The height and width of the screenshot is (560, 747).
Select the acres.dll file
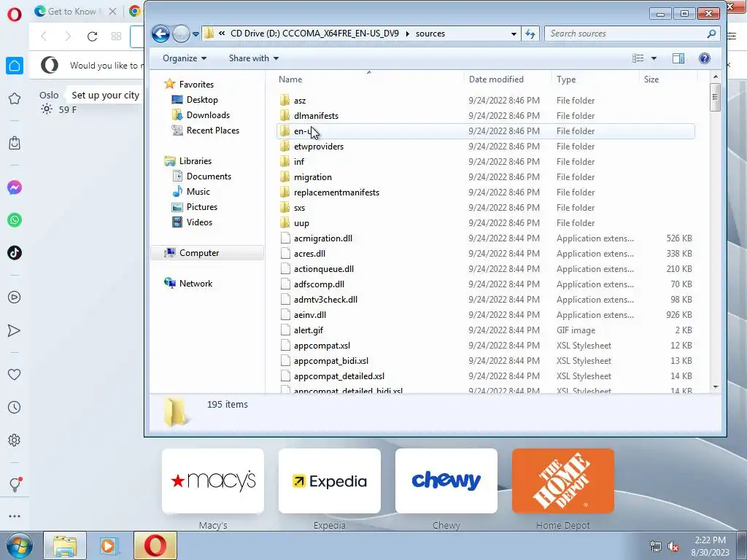[485, 253]
